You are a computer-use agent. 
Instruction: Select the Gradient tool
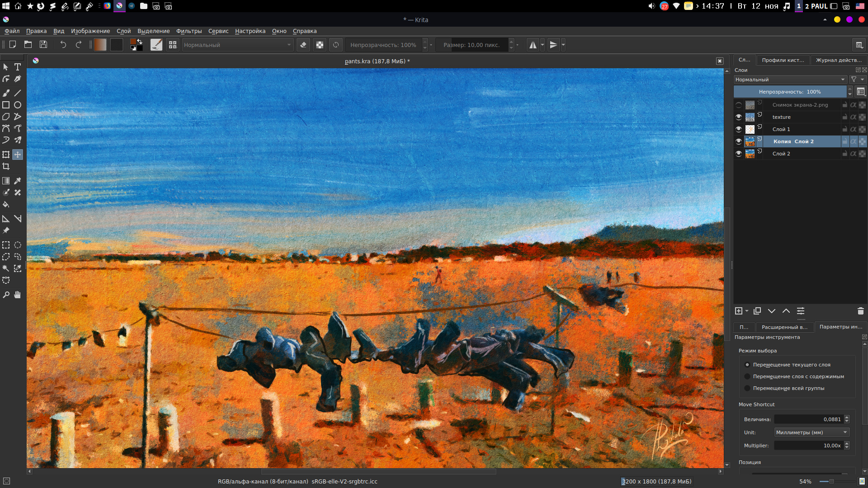tap(6, 181)
